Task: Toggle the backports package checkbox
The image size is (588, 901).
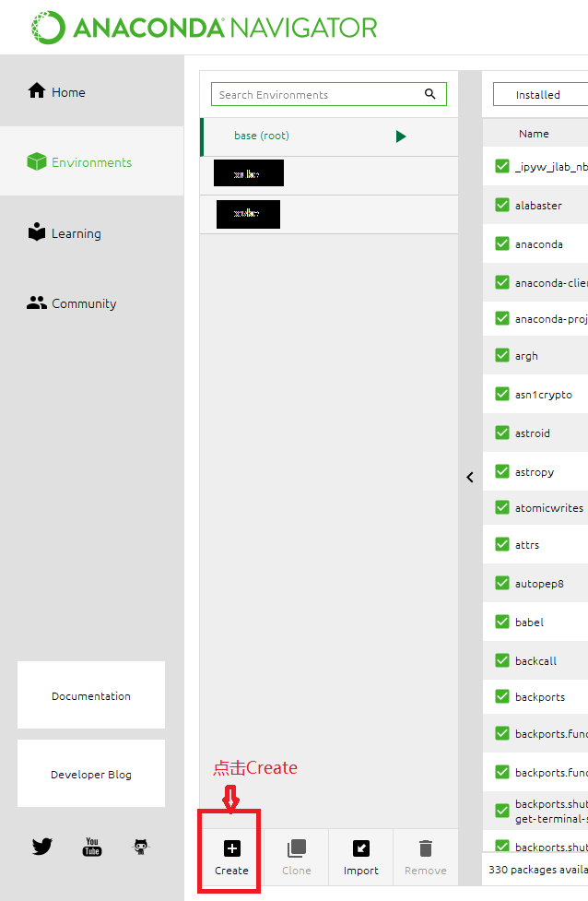Action: (x=502, y=696)
